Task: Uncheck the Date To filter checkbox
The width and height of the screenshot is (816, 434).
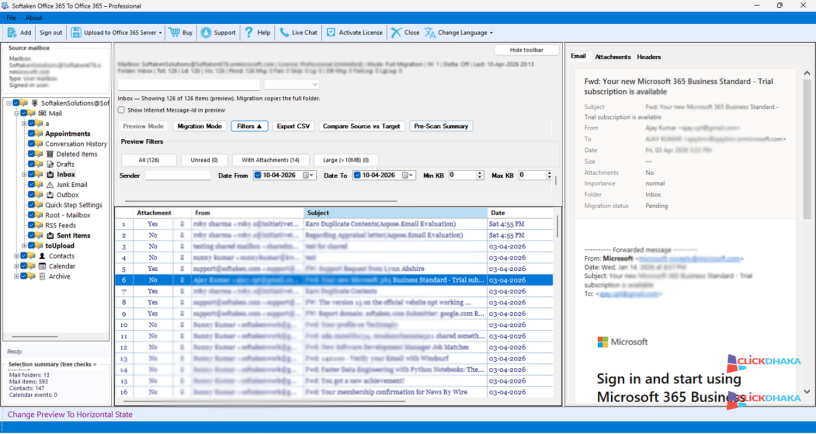Action: 357,175
